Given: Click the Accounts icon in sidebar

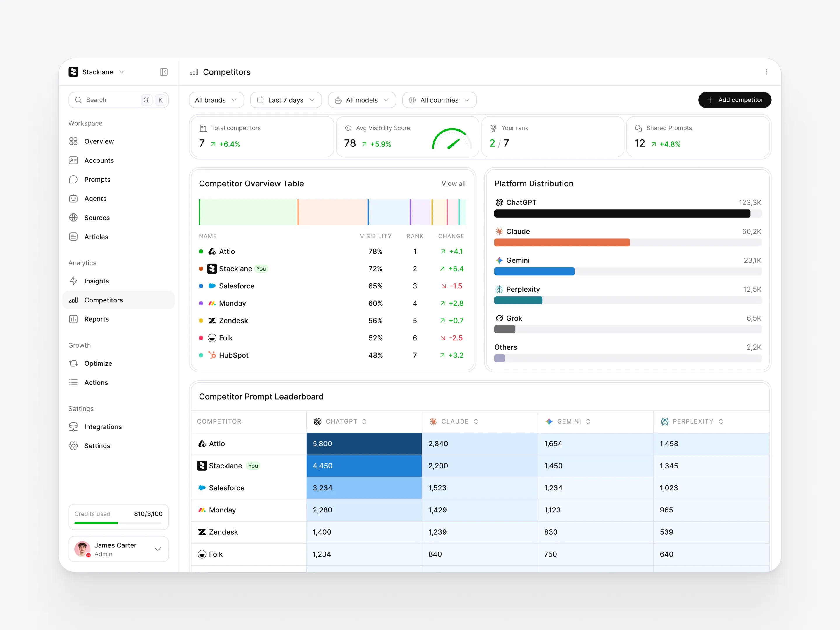Looking at the screenshot, I should 73,160.
